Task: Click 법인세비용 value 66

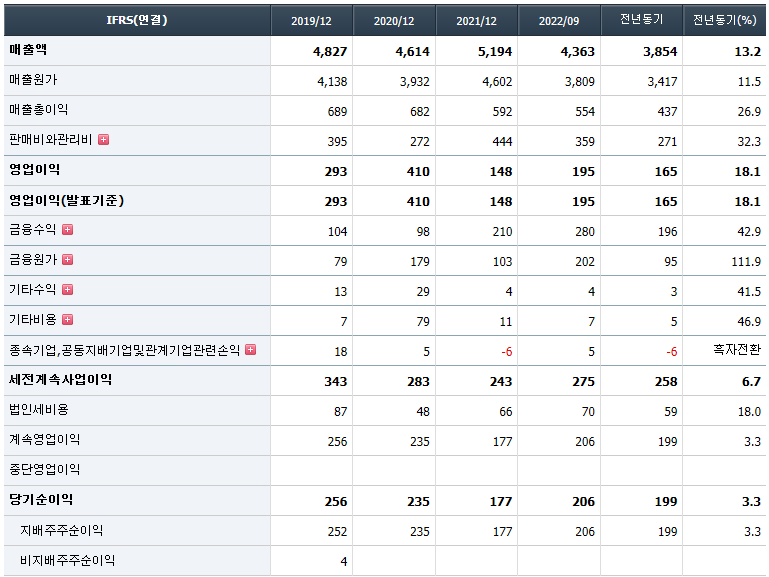Action: [x=506, y=411]
